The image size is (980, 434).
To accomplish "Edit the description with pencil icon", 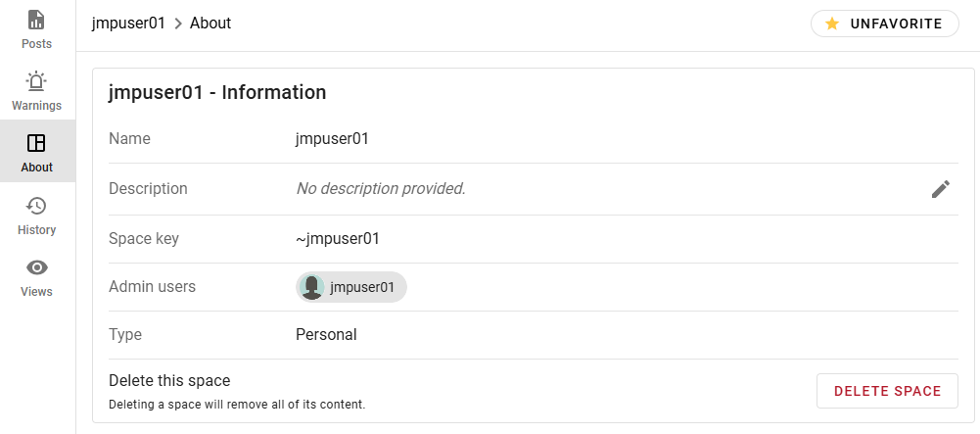I will (x=940, y=189).
